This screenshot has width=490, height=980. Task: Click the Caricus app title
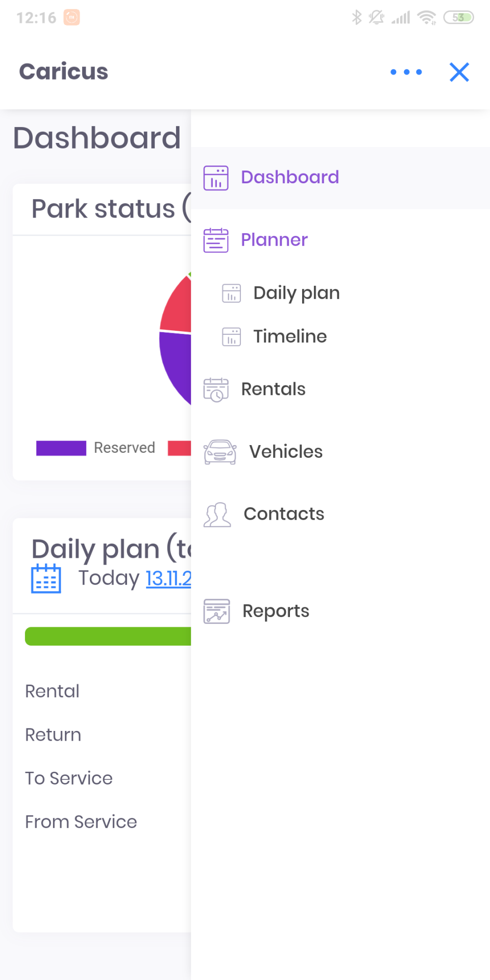tap(63, 71)
